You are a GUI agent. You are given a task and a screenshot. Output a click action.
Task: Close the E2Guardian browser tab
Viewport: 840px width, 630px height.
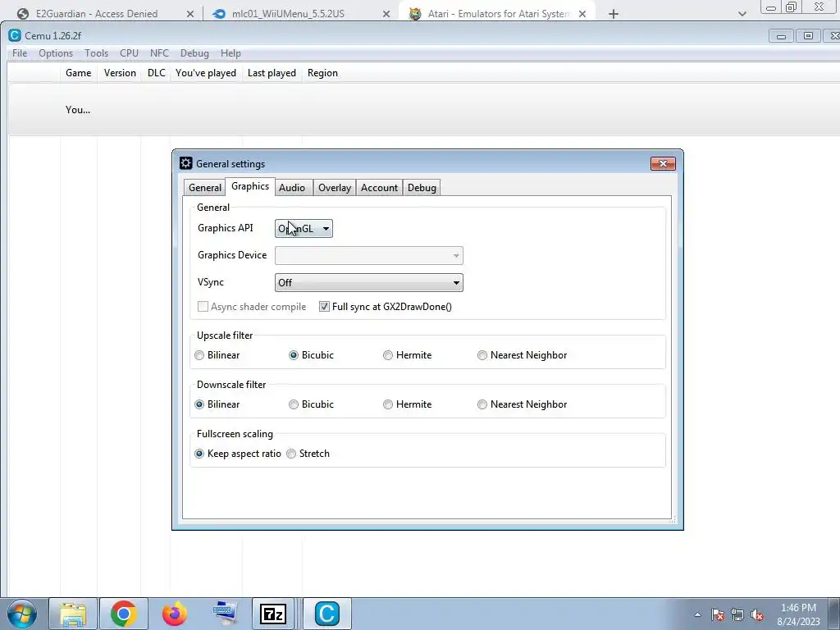[x=190, y=14]
